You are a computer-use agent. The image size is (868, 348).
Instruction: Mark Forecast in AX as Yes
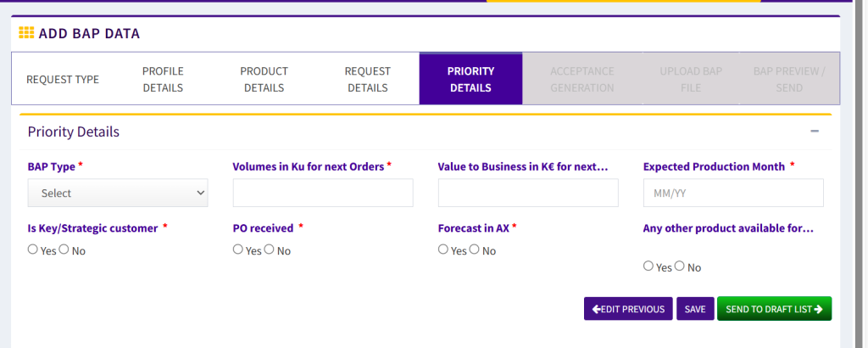click(443, 250)
